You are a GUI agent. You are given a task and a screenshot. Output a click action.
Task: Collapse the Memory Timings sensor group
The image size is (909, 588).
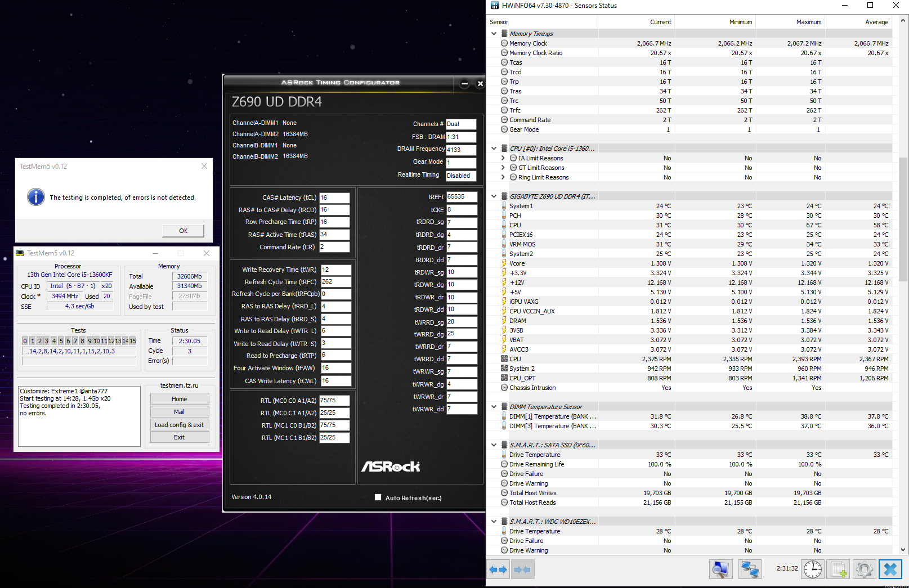pyautogui.click(x=494, y=34)
